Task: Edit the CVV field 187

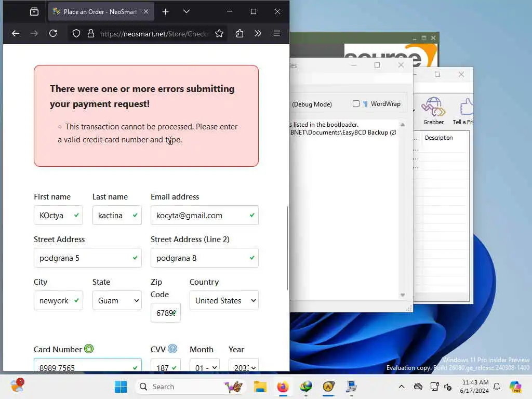Action: 166,365
